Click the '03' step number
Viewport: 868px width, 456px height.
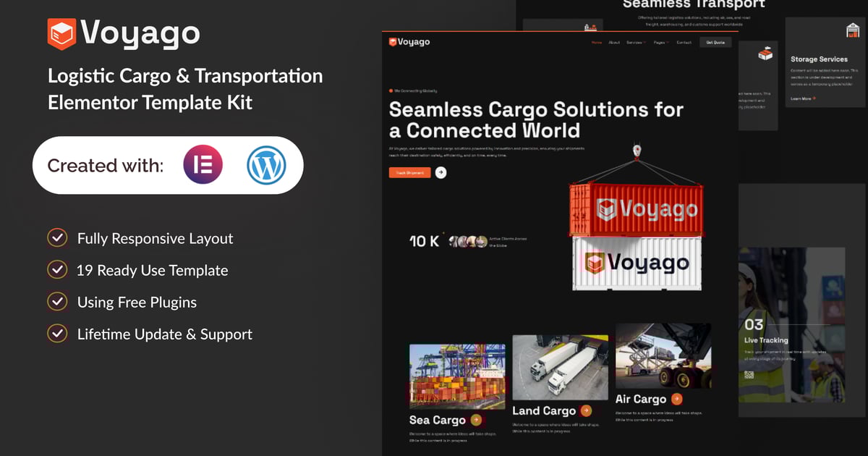tap(754, 324)
